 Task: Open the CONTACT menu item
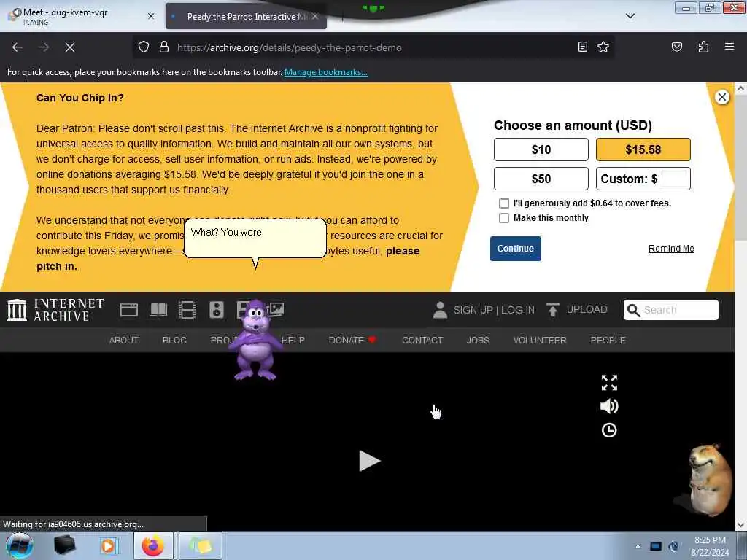click(422, 340)
